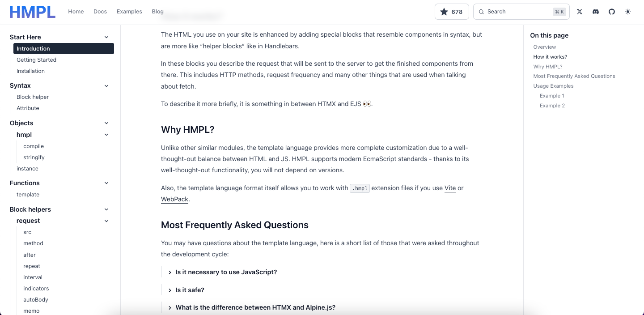
Task: Collapse the Start Here sidebar section
Action: tap(106, 37)
